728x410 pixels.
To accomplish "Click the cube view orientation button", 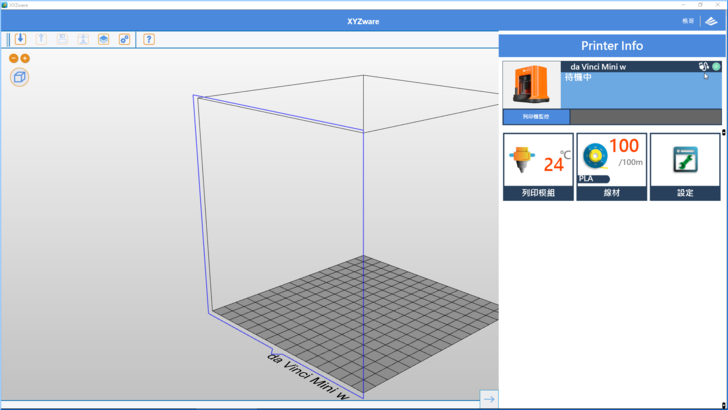I will [20, 77].
